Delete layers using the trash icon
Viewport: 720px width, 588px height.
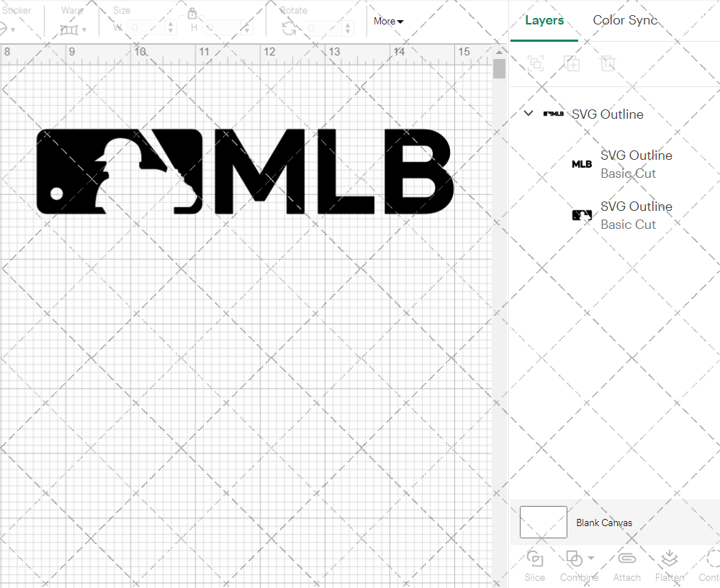pyautogui.click(x=608, y=64)
